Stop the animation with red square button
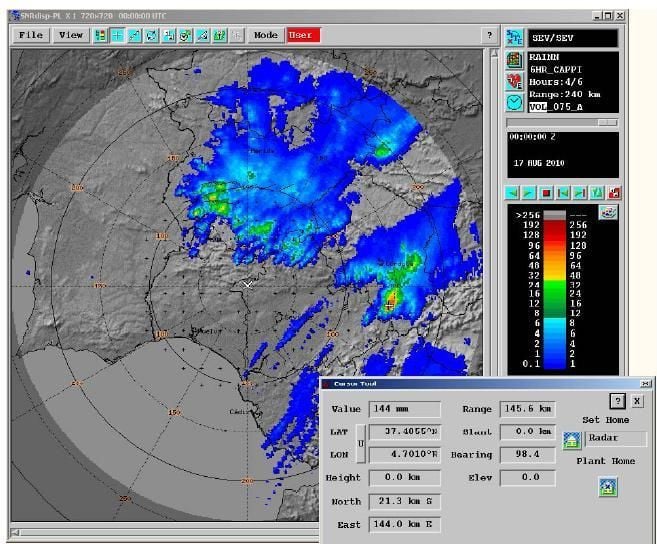Image resolution: width=657 pixels, height=544 pixels. coord(546,193)
